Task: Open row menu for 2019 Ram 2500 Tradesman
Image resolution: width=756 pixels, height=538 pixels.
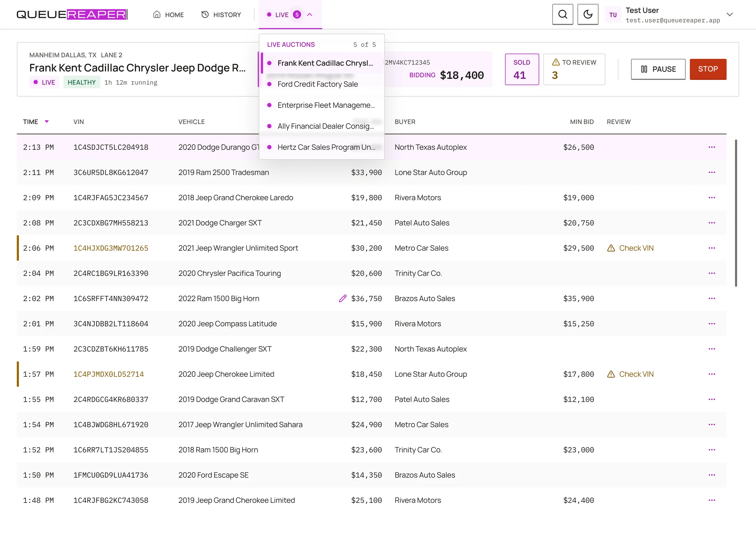Action: pyautogui.click(x=712, y=172)
